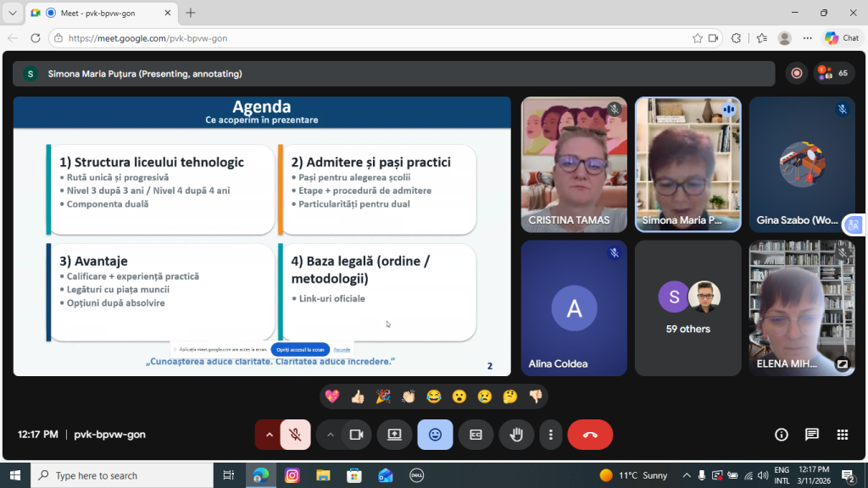The height and width of the screenshot is (488, 868).
Task: Open the activities grid icon
Action: coord(843,435)
